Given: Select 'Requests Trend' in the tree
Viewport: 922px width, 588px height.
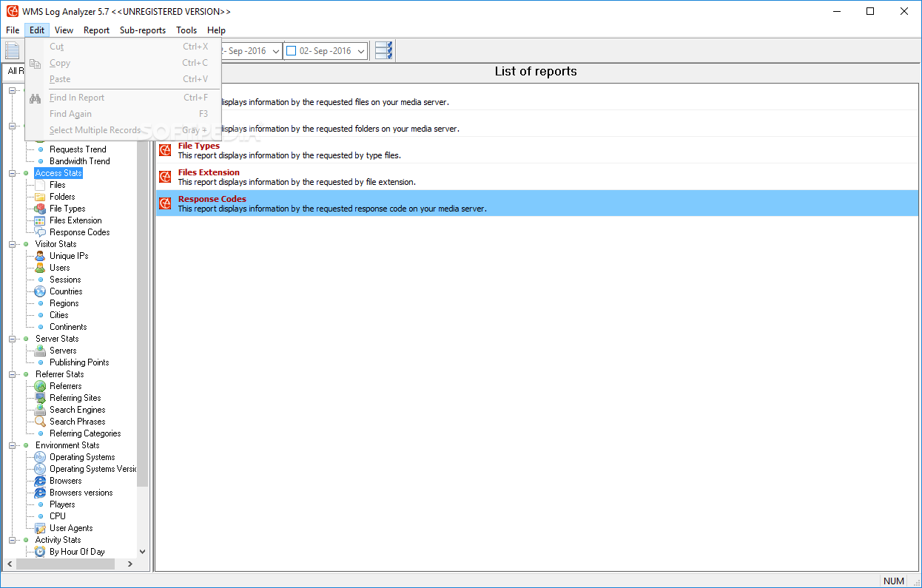Looking at the screenshot, I should coord(78,149).
